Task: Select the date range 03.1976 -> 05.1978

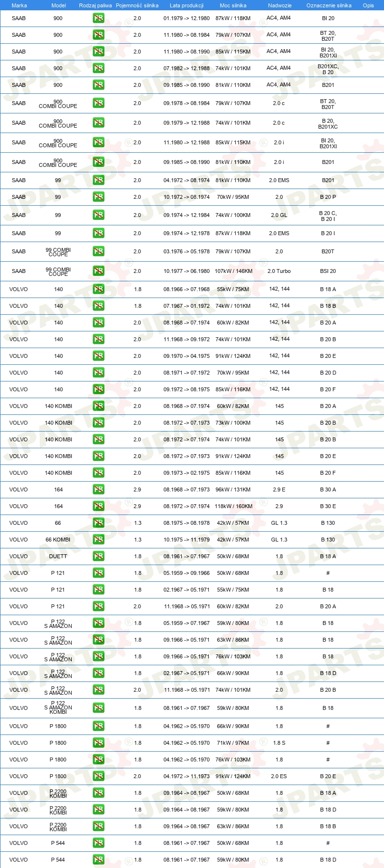Action: pyautogui.click(x=187, y=251)
